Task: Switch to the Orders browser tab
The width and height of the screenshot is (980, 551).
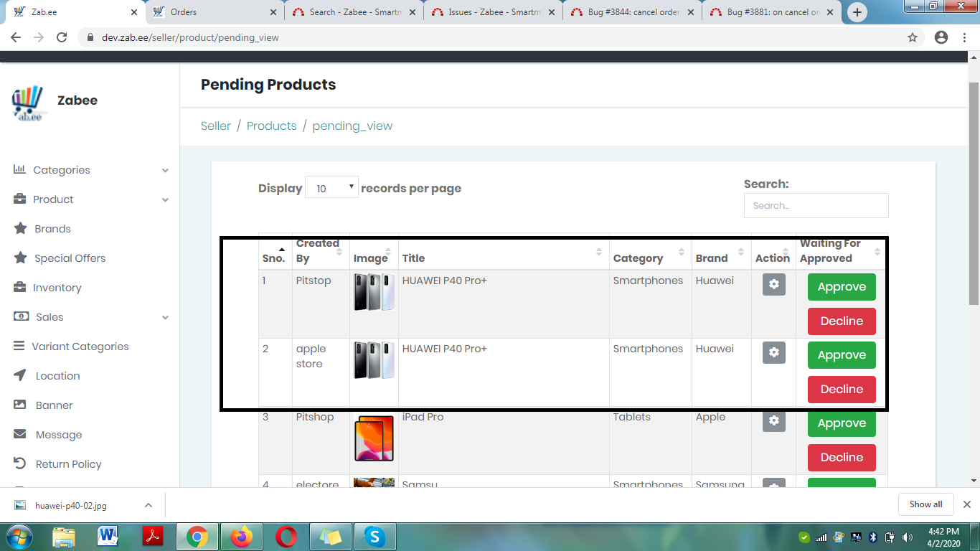Action: click(x=214, y=12)
